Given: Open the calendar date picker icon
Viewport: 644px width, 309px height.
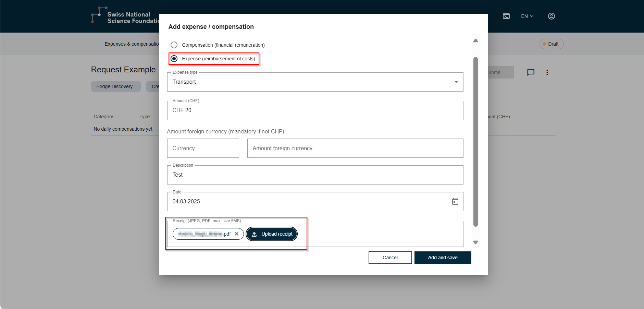Looking at the screenshot, I should [455, 202].
